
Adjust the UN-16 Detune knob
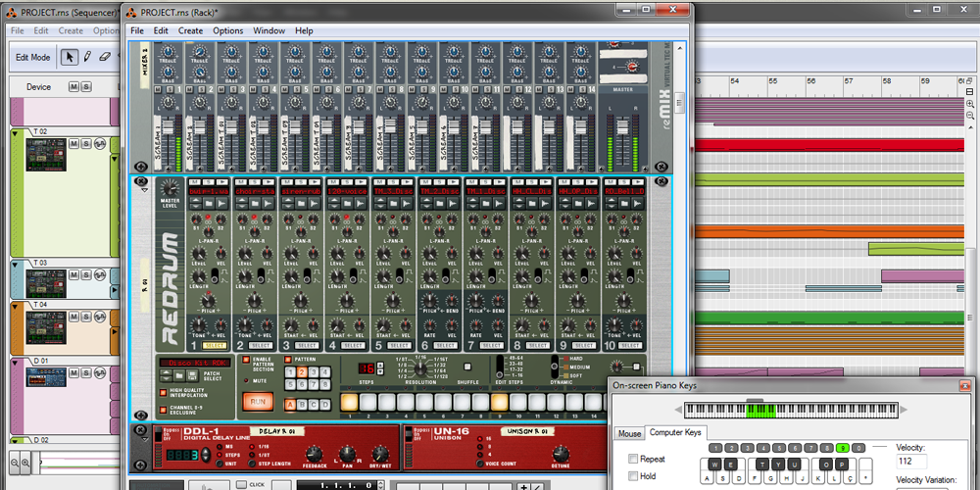[560, 455]
